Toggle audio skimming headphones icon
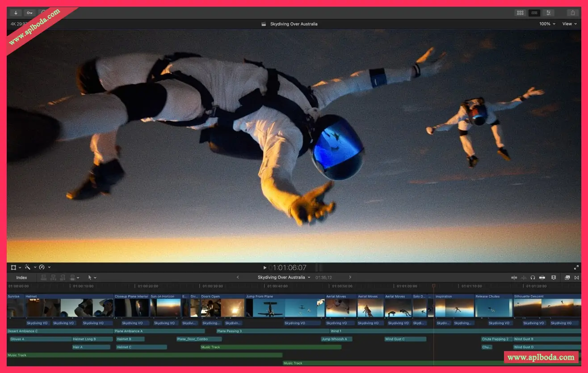This screenshot has width=588, height=373. [x=533, y=278]
